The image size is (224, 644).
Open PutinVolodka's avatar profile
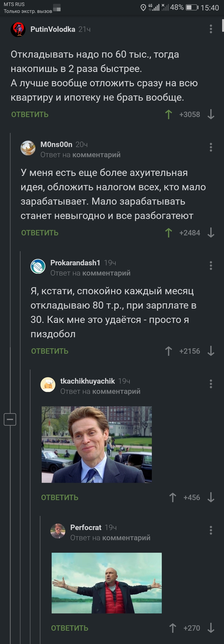tap(18, 30)
